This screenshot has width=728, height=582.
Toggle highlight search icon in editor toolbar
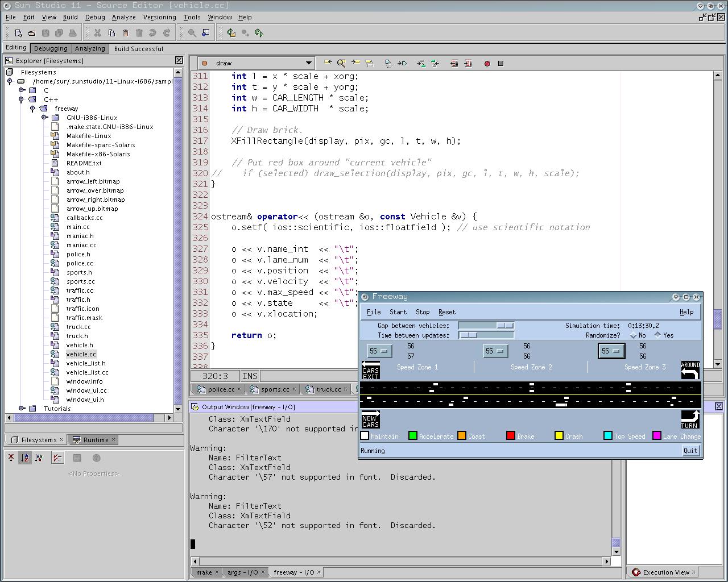point(369,63)
